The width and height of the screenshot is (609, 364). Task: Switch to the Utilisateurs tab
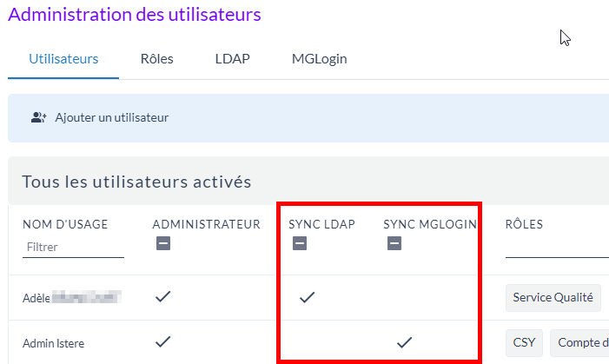point(63,59)
